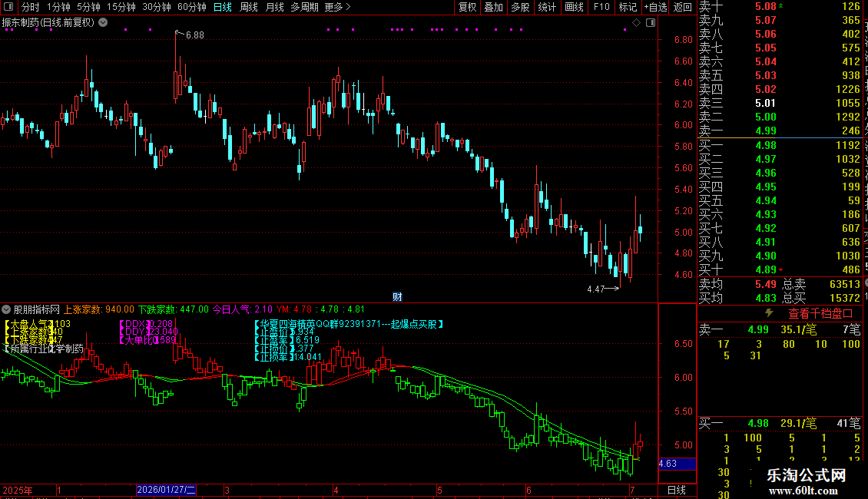Click the 2025年 axis label
The height and width of the screenshot is (499, 868).
17,490
